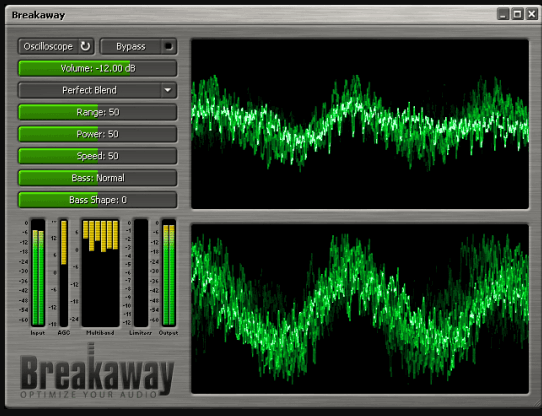Click the Input level meter
This screenshot has height=416, width=542.
point(38,272)
